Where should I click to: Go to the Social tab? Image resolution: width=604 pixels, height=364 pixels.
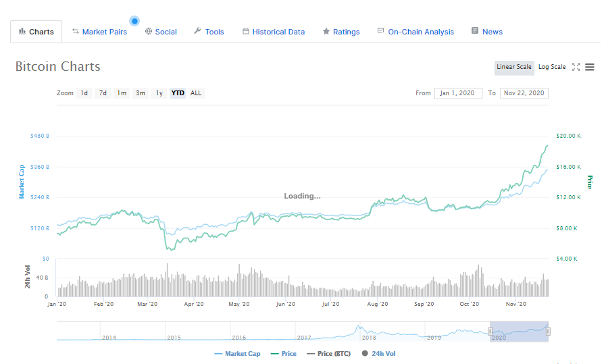coord(161,32)
